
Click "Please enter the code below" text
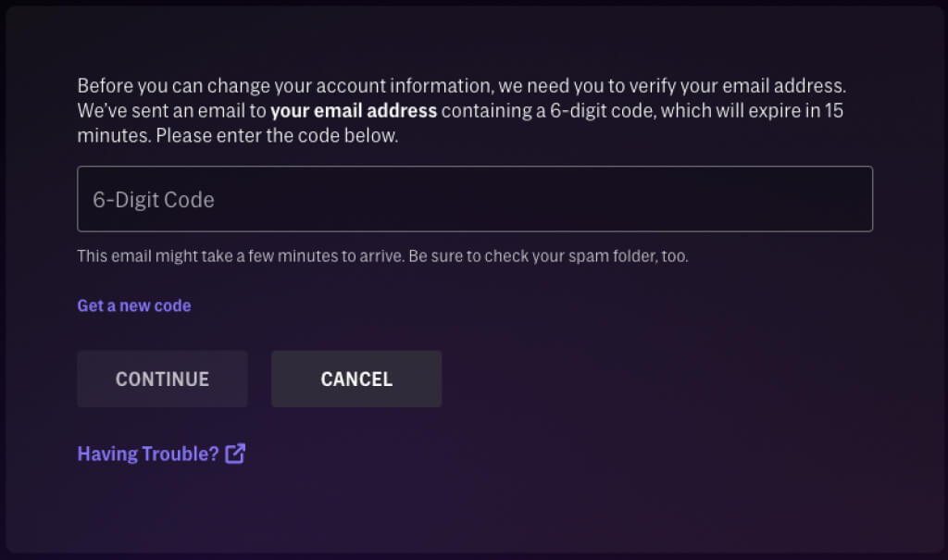point(278,136)
